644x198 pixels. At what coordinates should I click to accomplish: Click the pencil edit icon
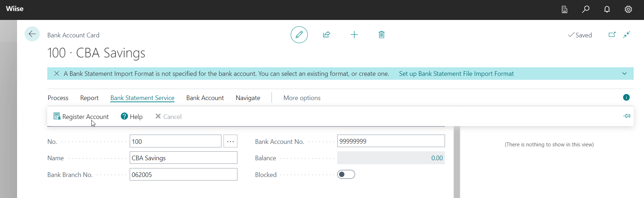pyautogui.click(x=299, y=35)
